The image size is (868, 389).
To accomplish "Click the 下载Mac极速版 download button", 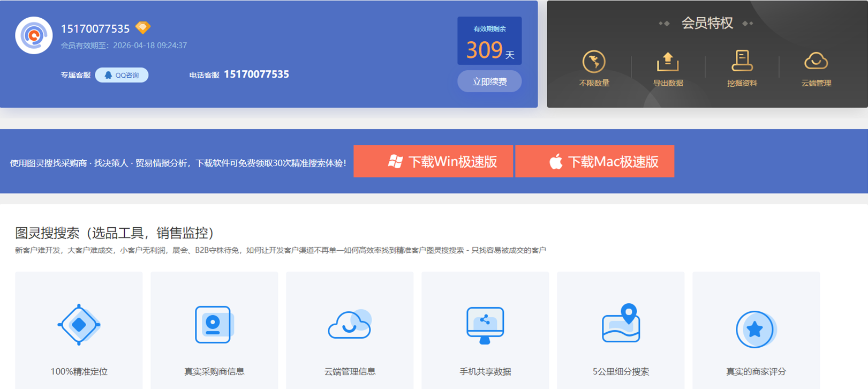I will (594, 161).
